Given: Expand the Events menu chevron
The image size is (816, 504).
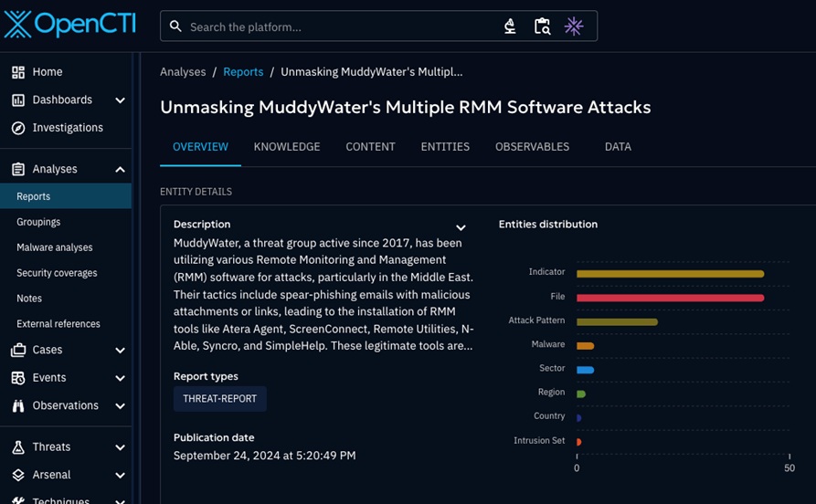Looking at the screenshot, I should [x=121, y=378].
